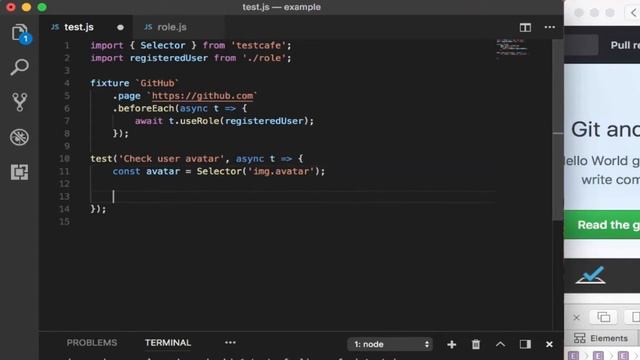Open the '1: node' terminal dropdown
This screenshot has width=640, height=360.
pyautogui.click(x=390, y=344)
